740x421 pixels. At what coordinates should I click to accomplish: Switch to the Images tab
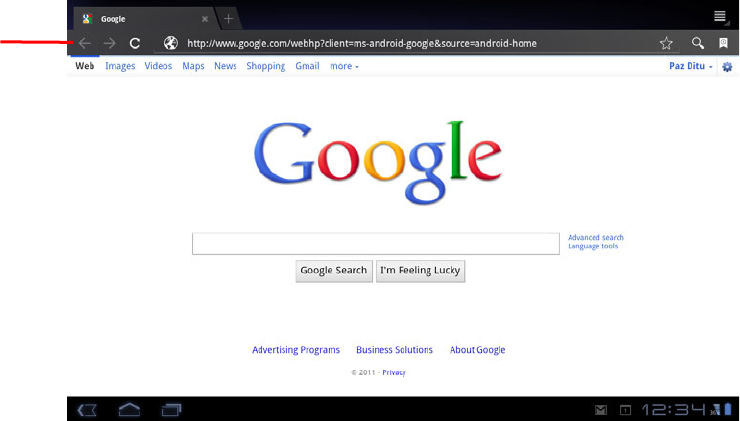click(120, 66)
